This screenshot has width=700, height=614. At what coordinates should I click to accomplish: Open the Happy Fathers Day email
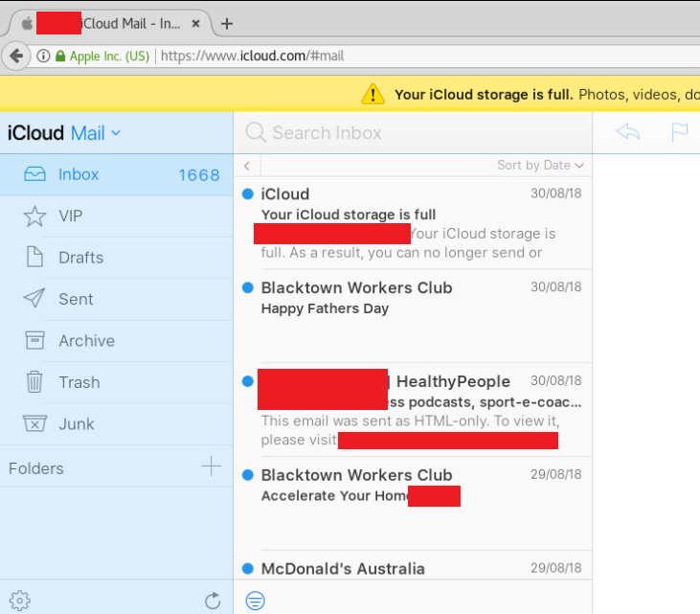413,316
